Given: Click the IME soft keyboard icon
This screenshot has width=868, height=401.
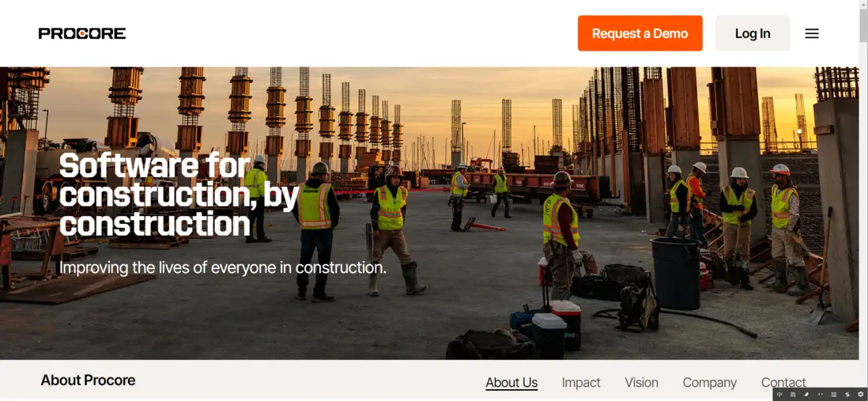Looking at the screenshot, I should [x=834, y=395].
